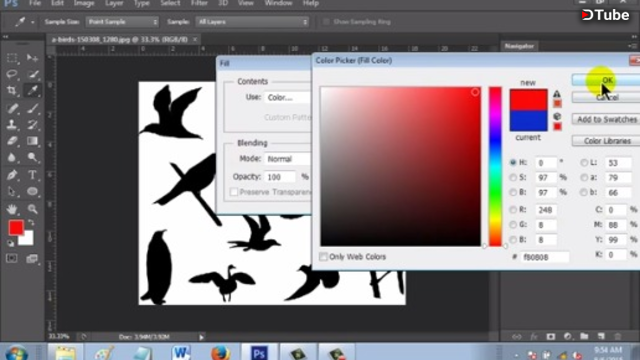640x360 pixels.
Task: Select the Horizontal Type tool
Action: click(32, 175)
